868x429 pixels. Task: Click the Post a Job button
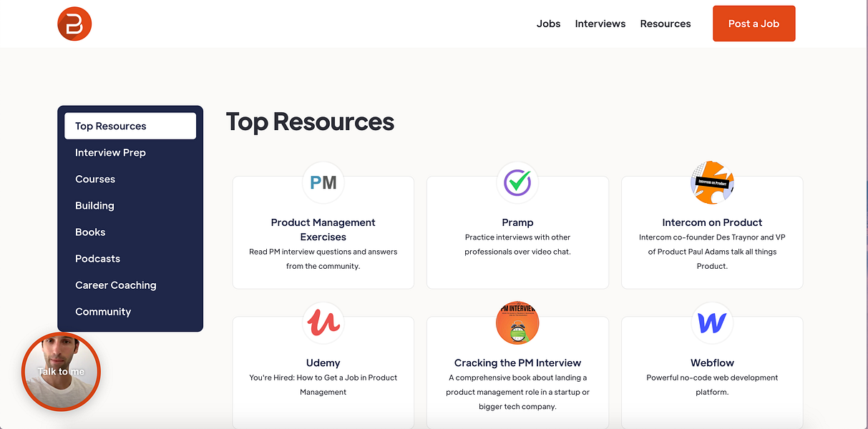point(754,24)
